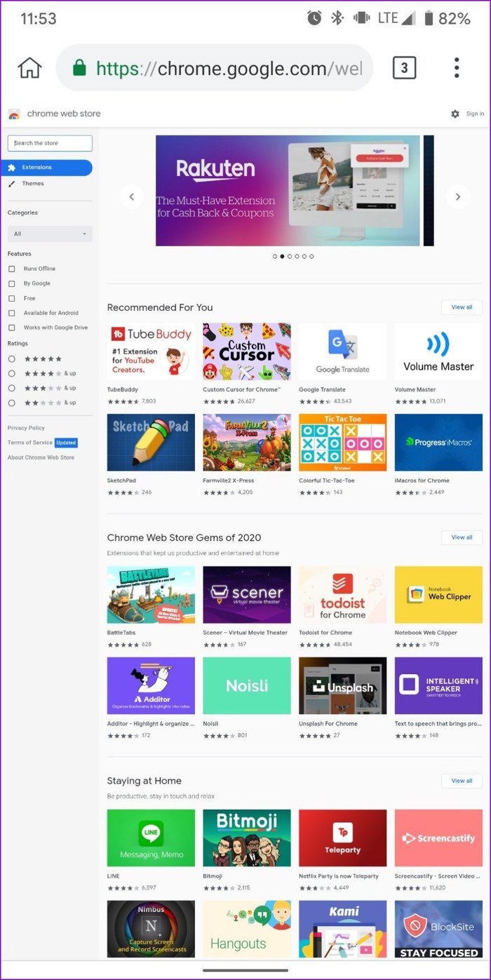Open the Chrome three-dot overflow menu

[x=457, y=68]
